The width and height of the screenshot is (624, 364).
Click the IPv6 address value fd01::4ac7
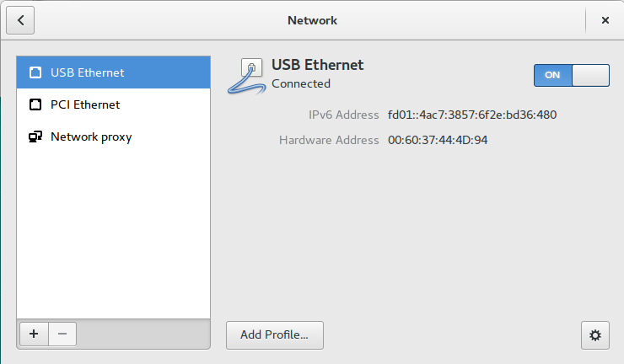(x=471, y=115)
